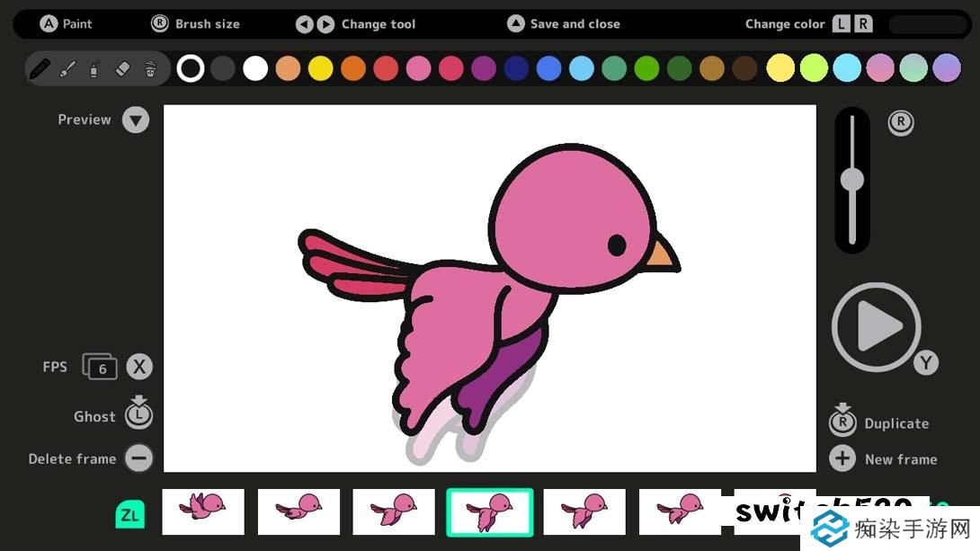Click the left arrow Change tool button
The image size is (980, 551).
coord(305,24)
